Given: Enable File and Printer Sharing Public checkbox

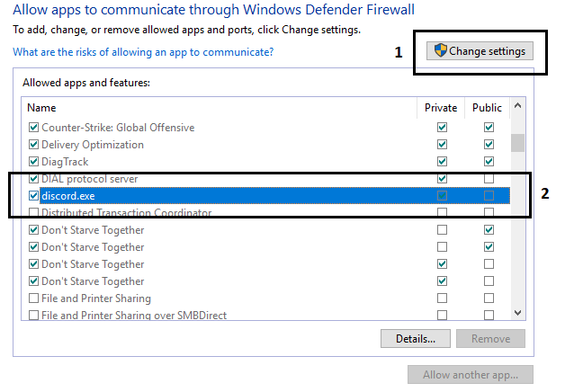Looking at the screenshot, I should 489,298.
